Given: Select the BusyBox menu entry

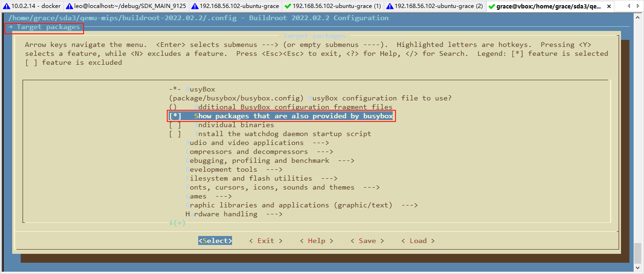Looking at the screenshot, I should (x=192, y=89).
